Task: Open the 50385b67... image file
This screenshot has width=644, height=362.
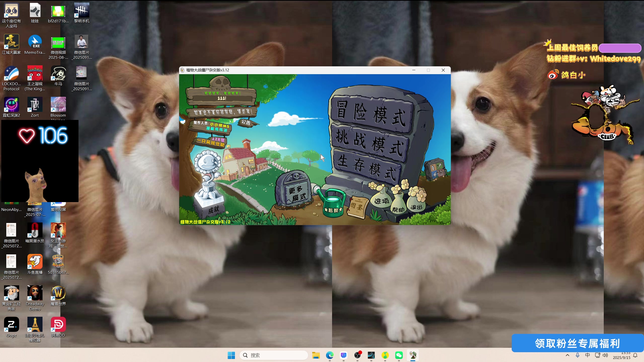Action: click(x=58, y=264)
